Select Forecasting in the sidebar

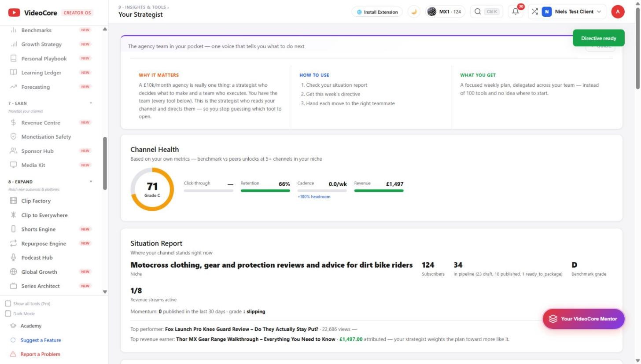pos(51,87)
